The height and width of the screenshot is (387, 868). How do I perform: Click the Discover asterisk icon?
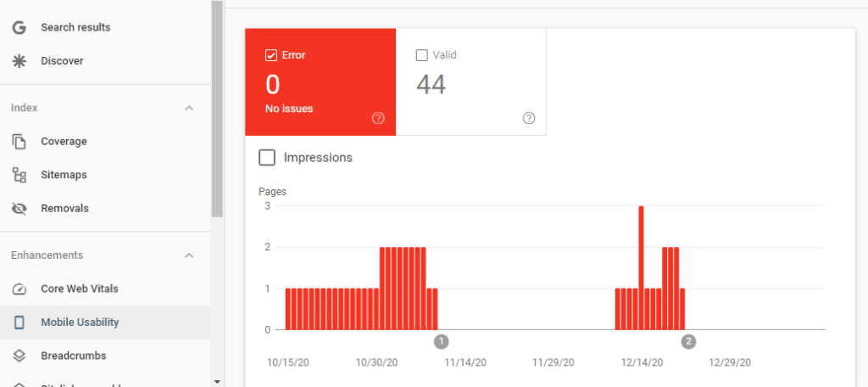[19, 61]
